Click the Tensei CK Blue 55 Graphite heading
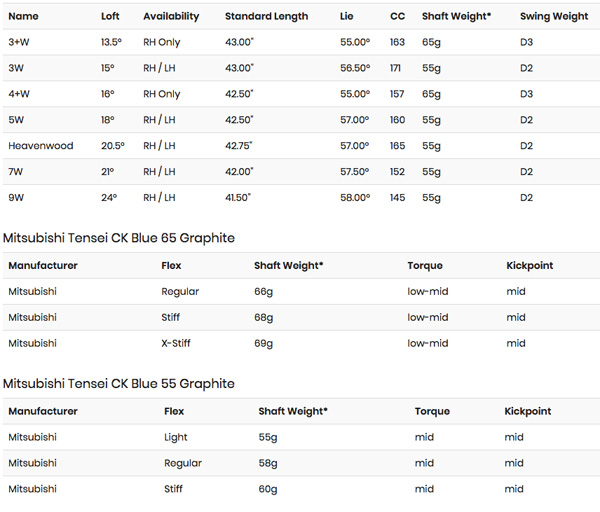 pyautogui.click(x=119, y=384)
